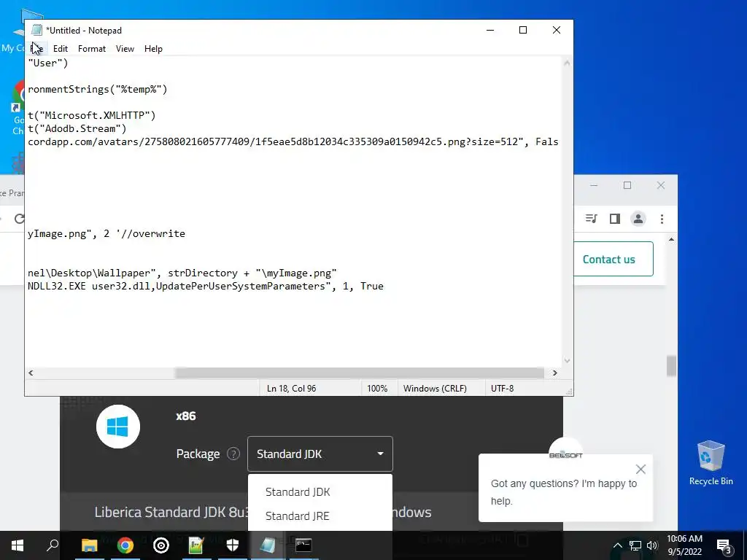Image resolution: width=747 pixels, height=560 pixels.
Task: Open the green notepad app on taskbar
Action: (196, 545)
